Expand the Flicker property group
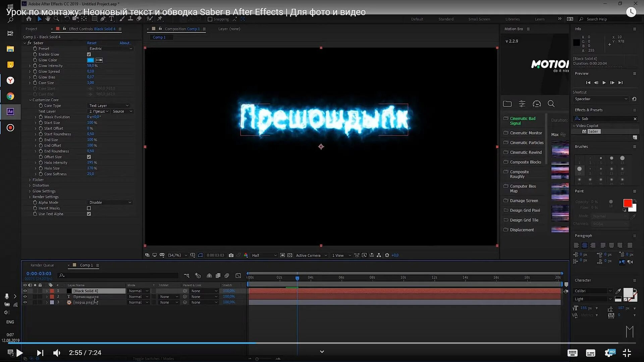 [30, 180]
